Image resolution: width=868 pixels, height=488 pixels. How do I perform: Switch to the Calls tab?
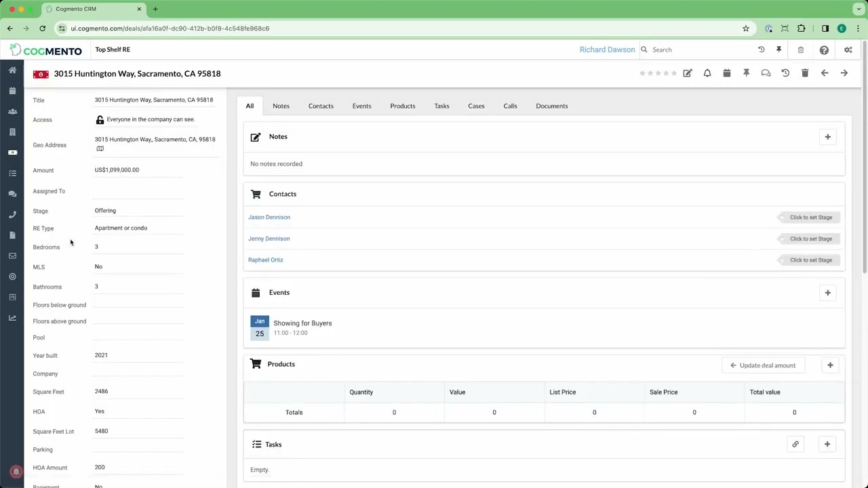tap(510, 106)
